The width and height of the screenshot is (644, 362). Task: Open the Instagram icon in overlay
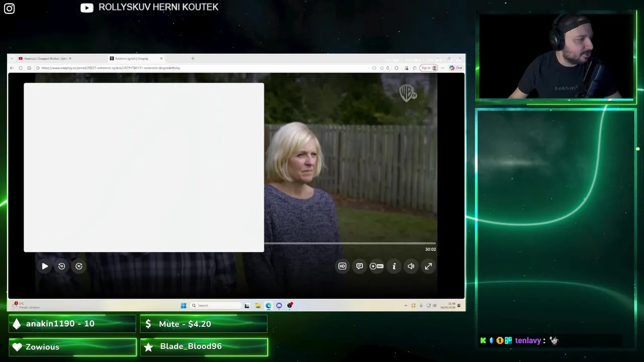(x=9, y=9)
